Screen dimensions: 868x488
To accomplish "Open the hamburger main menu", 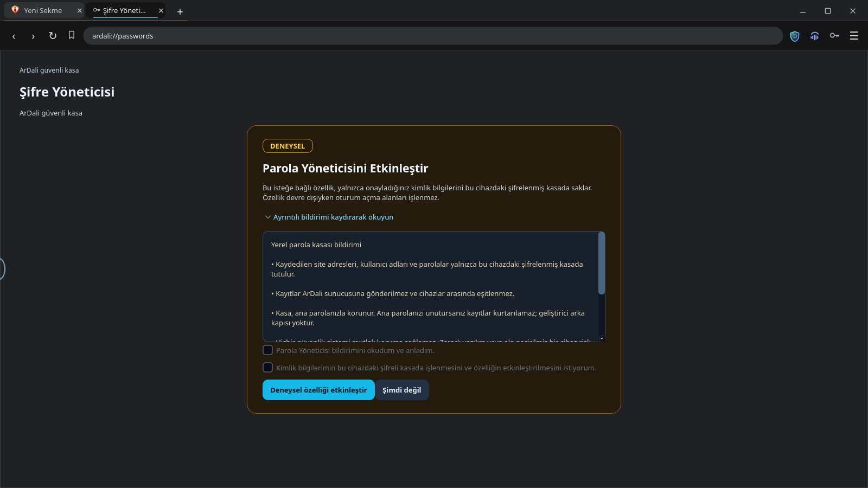I will point(854,36).
